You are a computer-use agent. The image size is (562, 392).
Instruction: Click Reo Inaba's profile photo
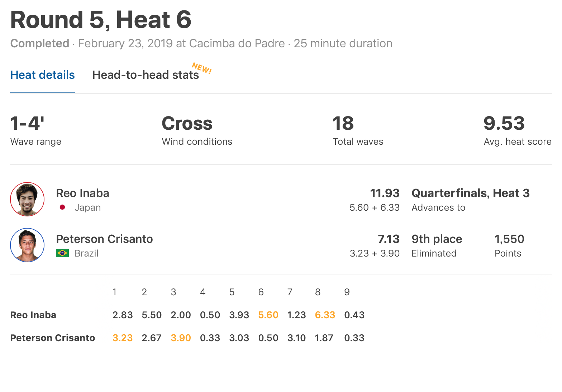27,199
